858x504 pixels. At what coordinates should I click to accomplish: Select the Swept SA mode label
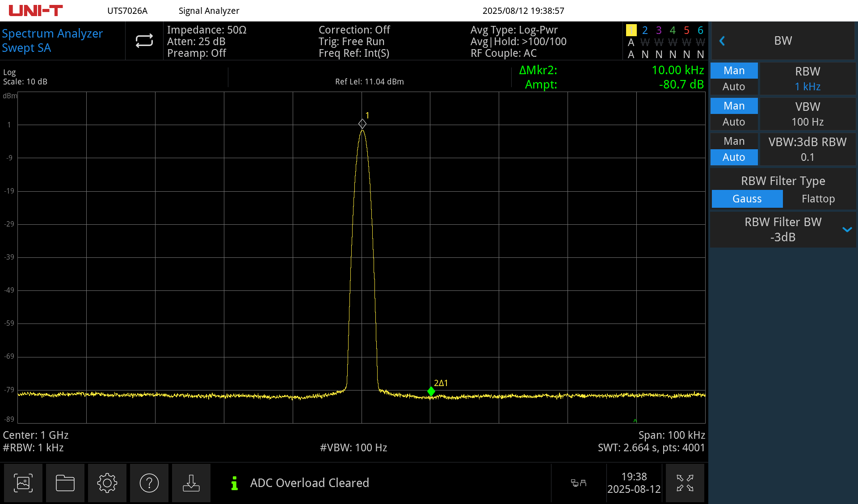tap(27, 48)
